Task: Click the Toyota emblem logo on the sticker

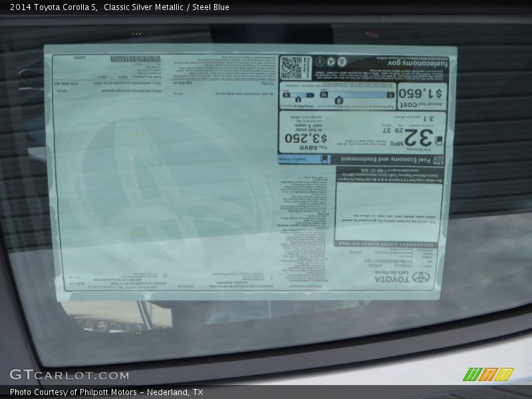Action: click(x=421, y=277)
